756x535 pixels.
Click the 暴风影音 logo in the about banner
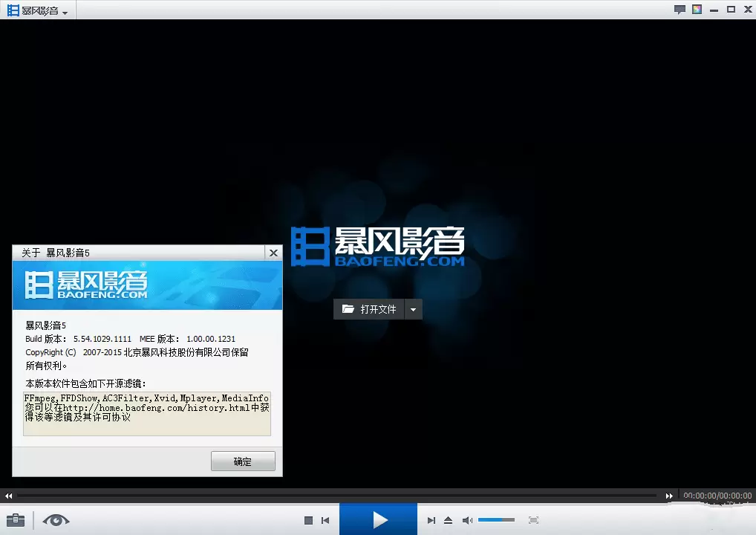click(x=86, y=285)
